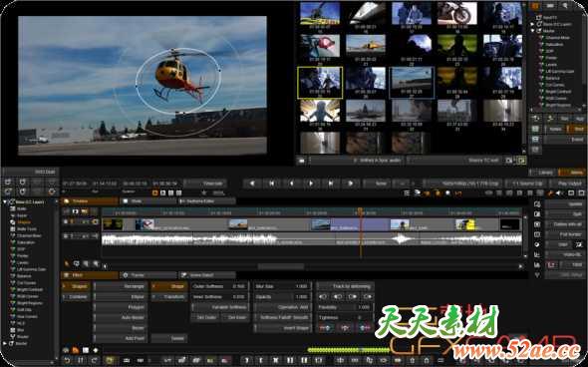The width and height of the screenshot is (588, 367).
Task: Open the None dropdown beside the playback controls
Action: click(x=376, y=183)
